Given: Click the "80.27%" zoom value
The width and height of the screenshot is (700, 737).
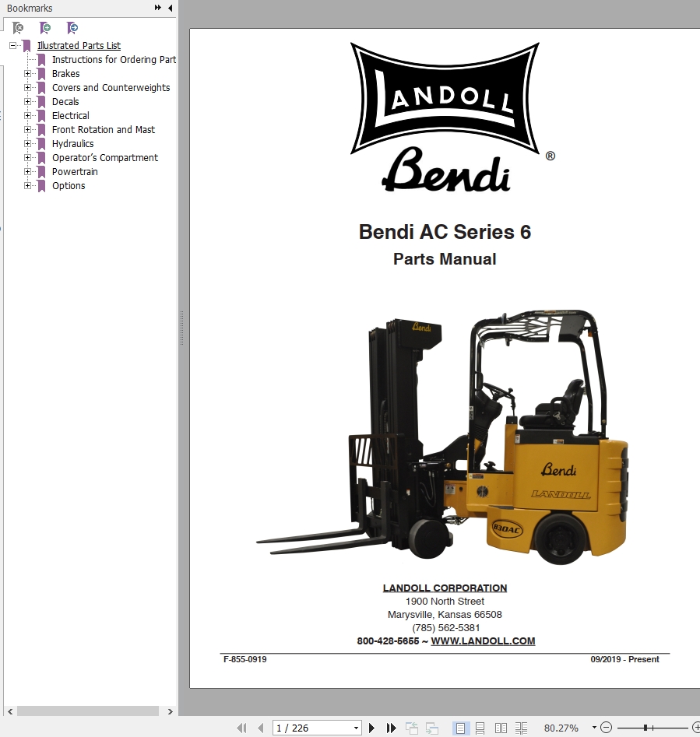Looking at the screenshot, I should pyautogui.click(x=561, y=728).
